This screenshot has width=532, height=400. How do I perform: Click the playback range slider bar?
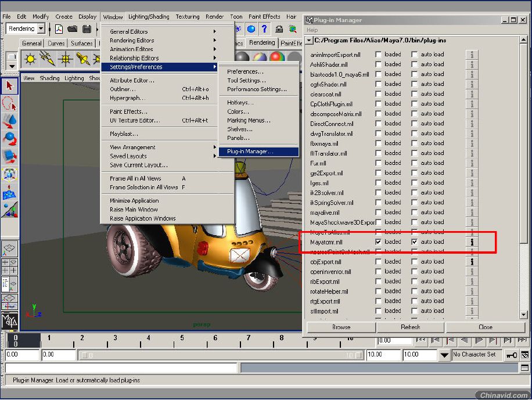coord(221,355)
